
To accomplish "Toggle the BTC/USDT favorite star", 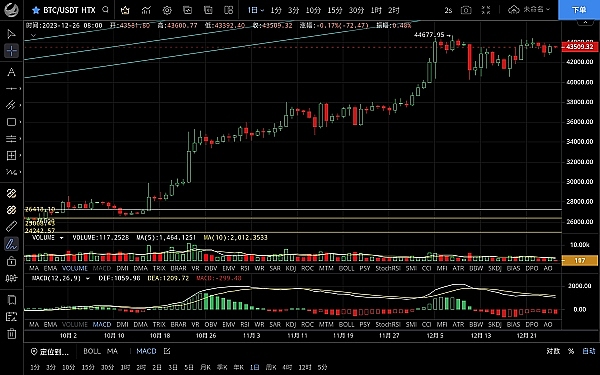I will (36, 10).
